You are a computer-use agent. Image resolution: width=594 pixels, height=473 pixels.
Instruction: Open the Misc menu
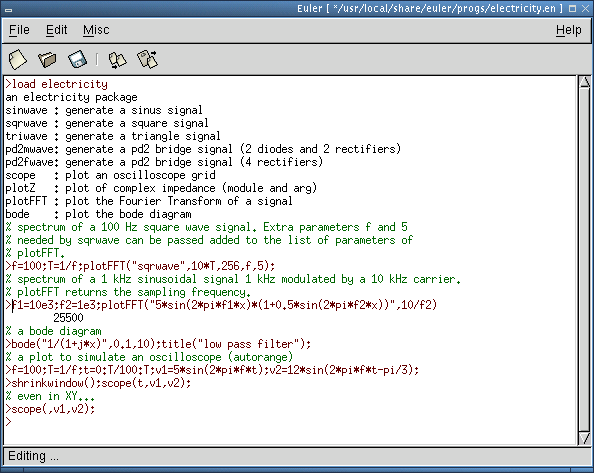tap(96, 30)
